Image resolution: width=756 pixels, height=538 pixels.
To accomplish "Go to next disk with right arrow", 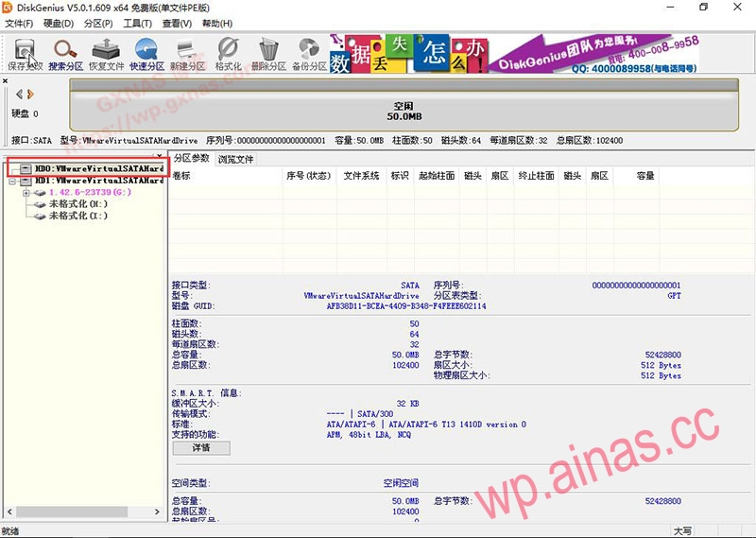I will point(31,95).
